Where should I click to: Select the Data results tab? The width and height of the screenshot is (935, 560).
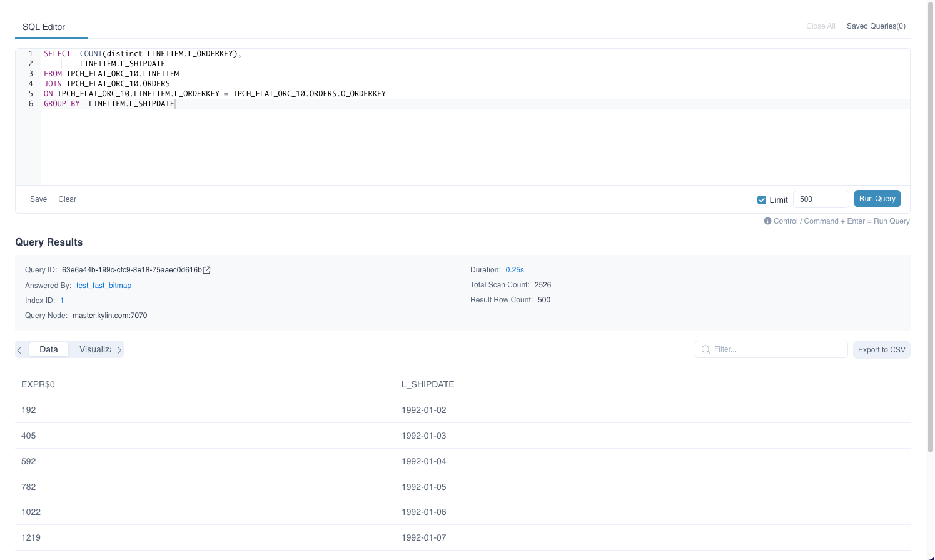pos(49,349)
